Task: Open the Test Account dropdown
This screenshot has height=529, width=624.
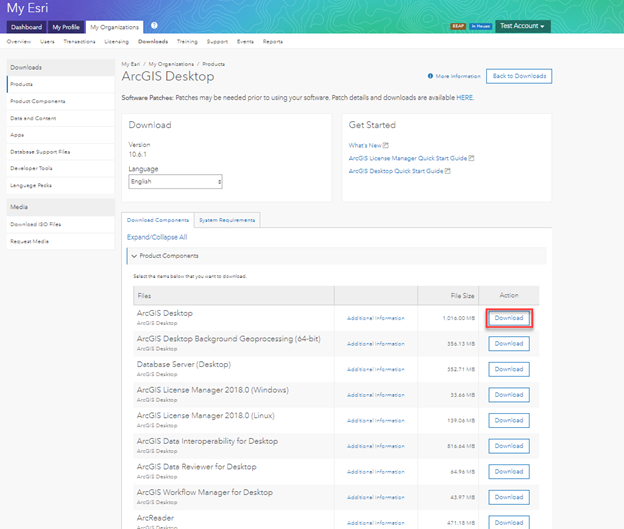Action: tap(523, 26)
